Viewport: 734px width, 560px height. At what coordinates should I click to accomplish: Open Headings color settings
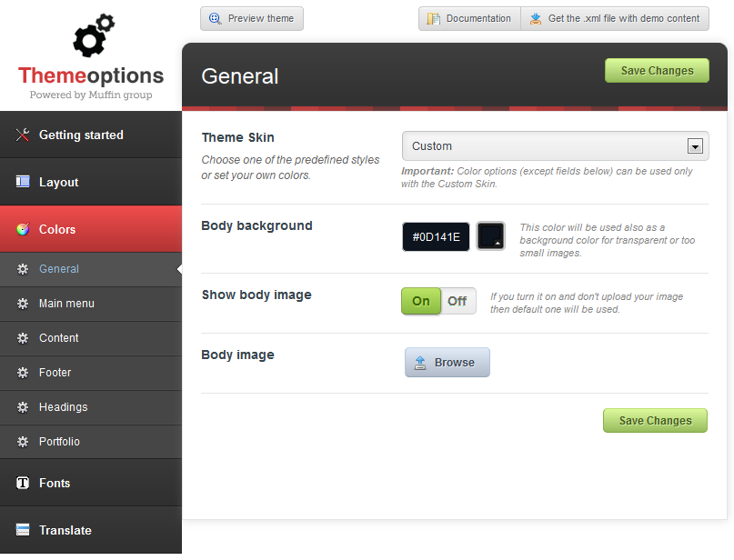coord(91,407)
